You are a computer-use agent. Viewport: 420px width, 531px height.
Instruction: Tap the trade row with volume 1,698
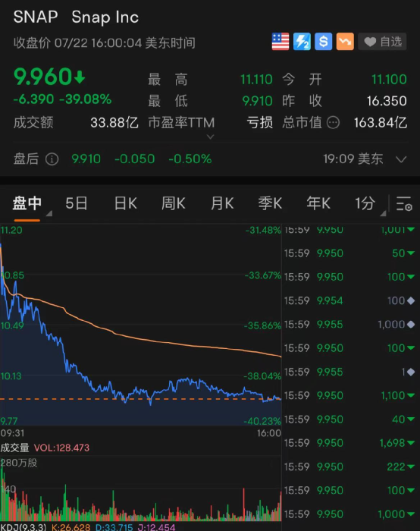[x=350, y=443]
